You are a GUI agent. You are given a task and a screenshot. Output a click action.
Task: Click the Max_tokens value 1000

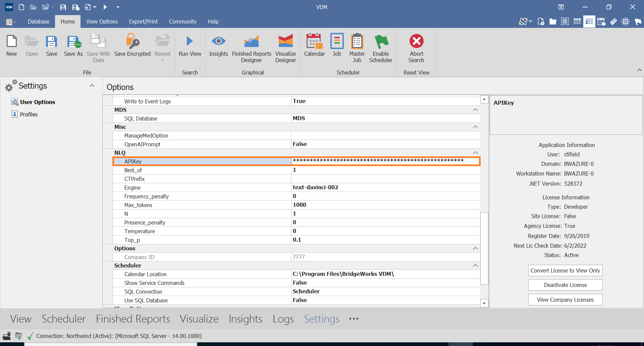pyautogui.click(x=385, y=205)
